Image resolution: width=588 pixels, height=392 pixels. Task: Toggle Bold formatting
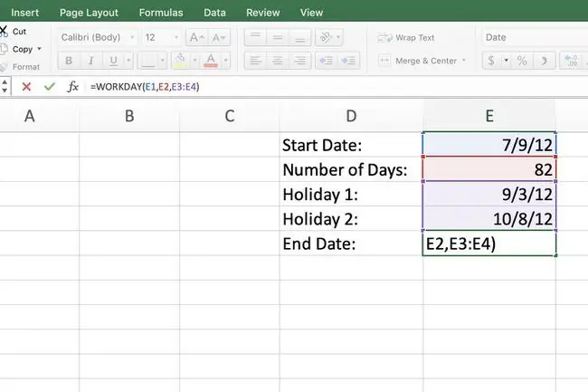pos(69,61)
